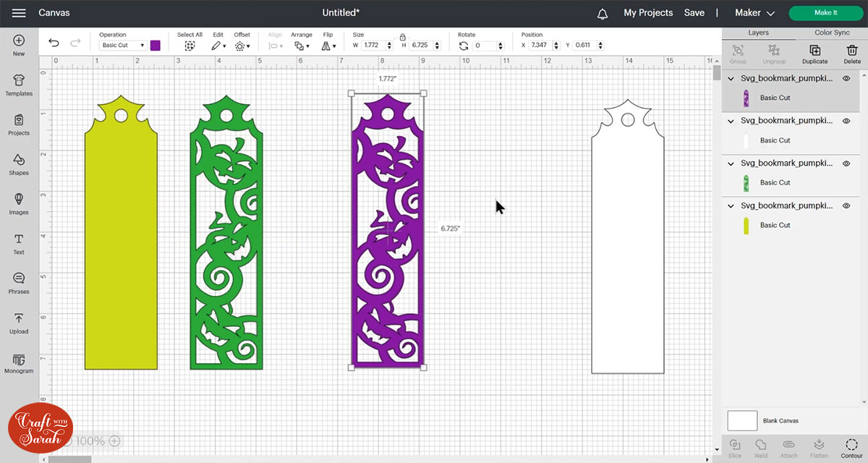Expand the Maker machine dropdown
Screen dimensions: 868x463
pos(754,13)
